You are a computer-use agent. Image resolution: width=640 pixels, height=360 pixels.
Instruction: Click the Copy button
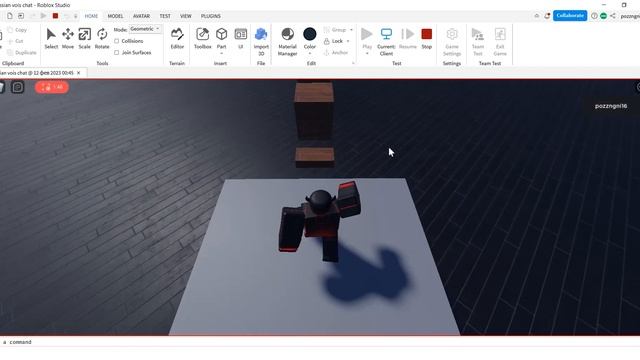[17, 30]
